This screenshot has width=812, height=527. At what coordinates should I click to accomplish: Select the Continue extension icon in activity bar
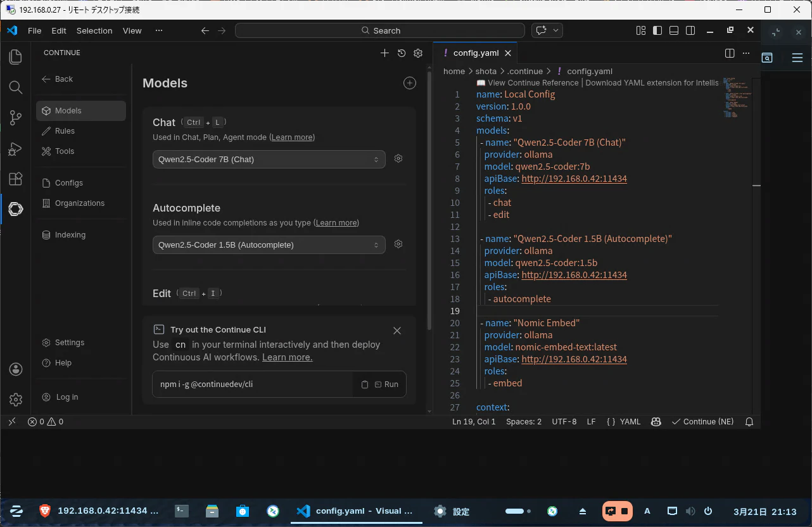click(x=16, y=209)
